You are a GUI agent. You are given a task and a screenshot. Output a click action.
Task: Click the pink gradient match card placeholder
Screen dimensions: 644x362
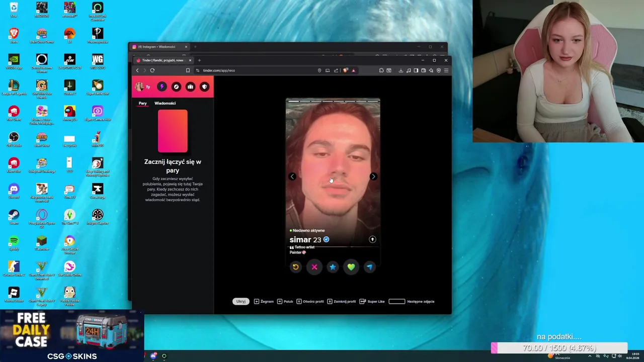173,131
